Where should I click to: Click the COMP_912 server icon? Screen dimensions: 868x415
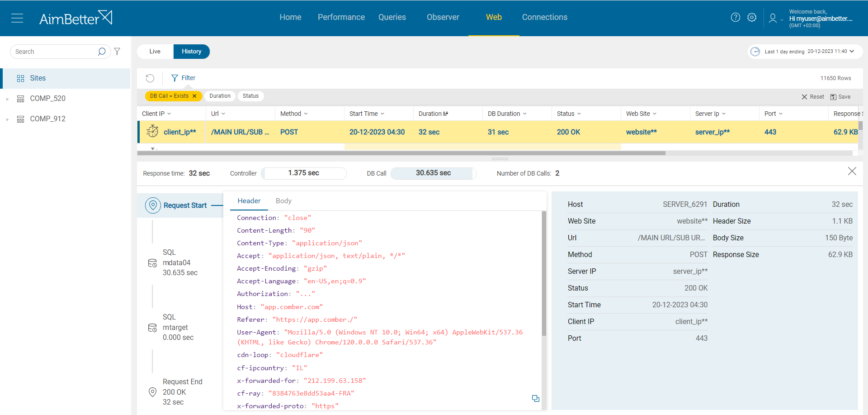[20, 119]
